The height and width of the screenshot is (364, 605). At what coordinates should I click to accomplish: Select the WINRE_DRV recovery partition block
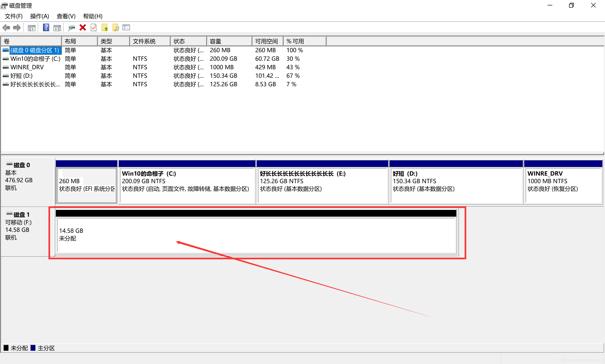click(563, 182)
